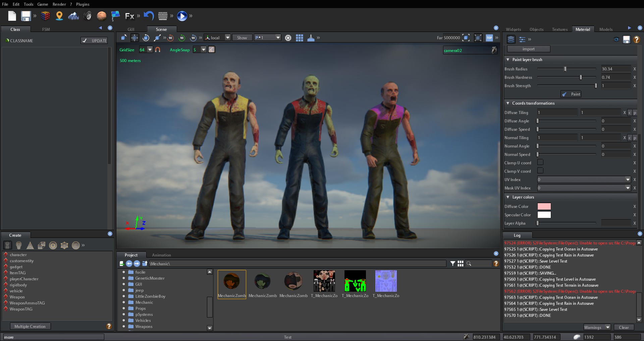Open the local coordinate system dropdown
The width and height of the screenshot is (644, 341).
227,38
